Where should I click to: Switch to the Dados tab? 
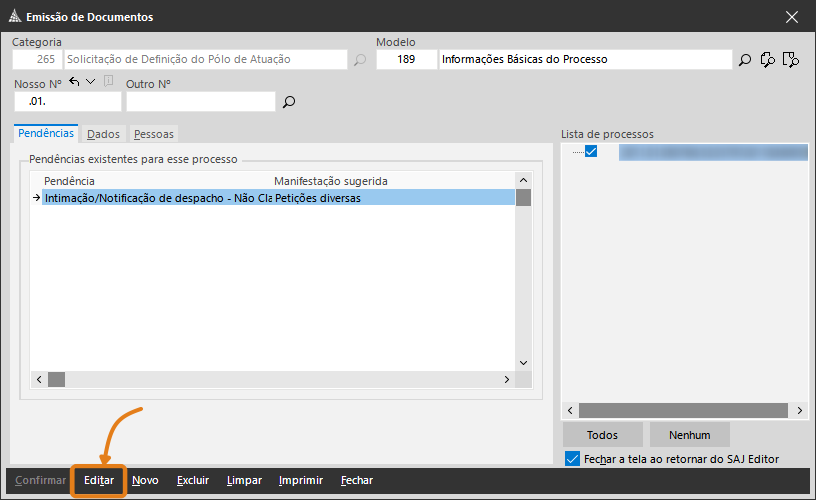pos(103,133)
